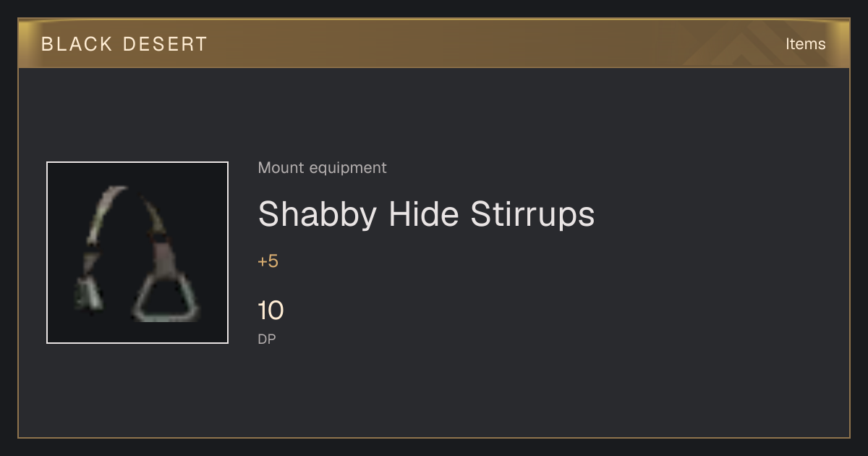Screen dimensions: 868x456
Task: Click the letter B in BLACK DESERT
Action: pos(47,44)
